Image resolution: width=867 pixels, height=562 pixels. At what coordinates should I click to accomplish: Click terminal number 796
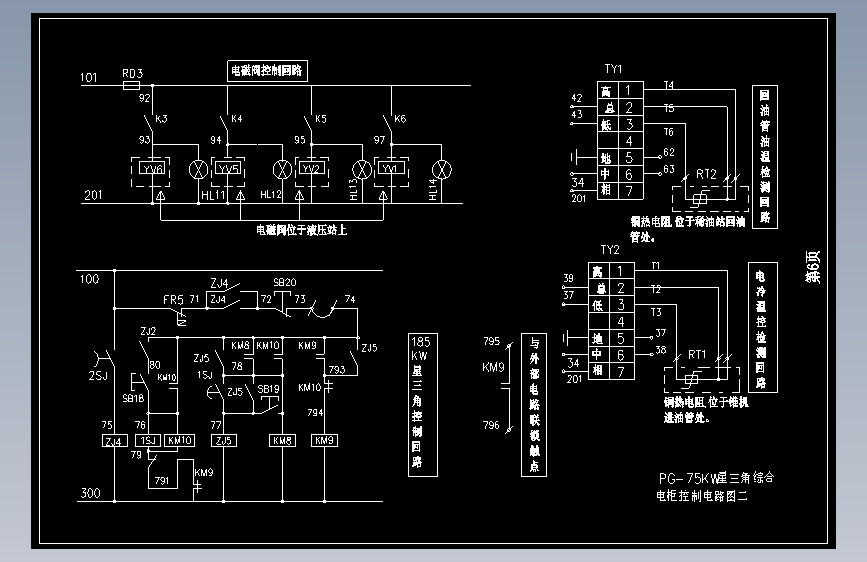(x=491, y=425)
